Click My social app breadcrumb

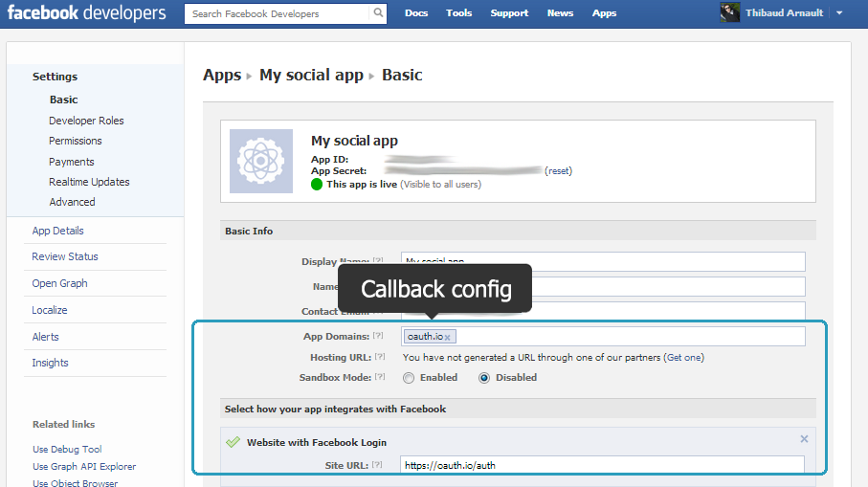[311, 76]
